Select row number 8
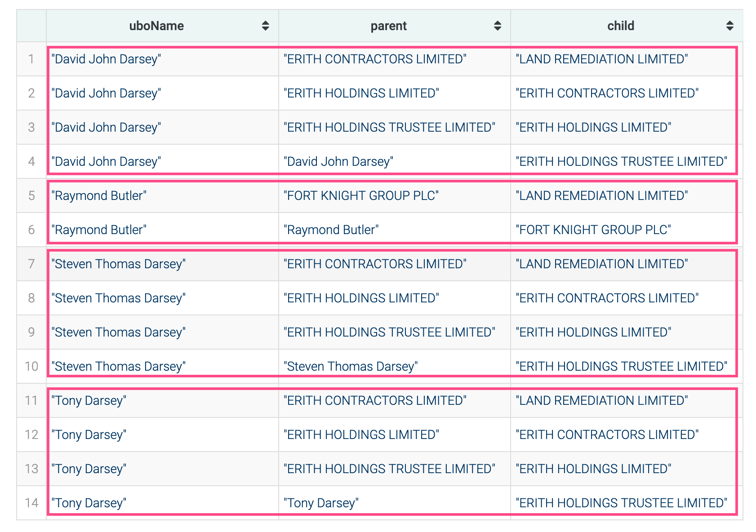The image size is (756, 532). [31, 298]
